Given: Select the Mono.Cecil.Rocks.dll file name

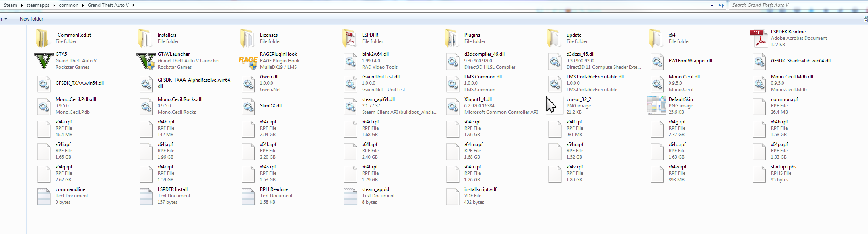Looking at the screenshot, I should point(180,99).
